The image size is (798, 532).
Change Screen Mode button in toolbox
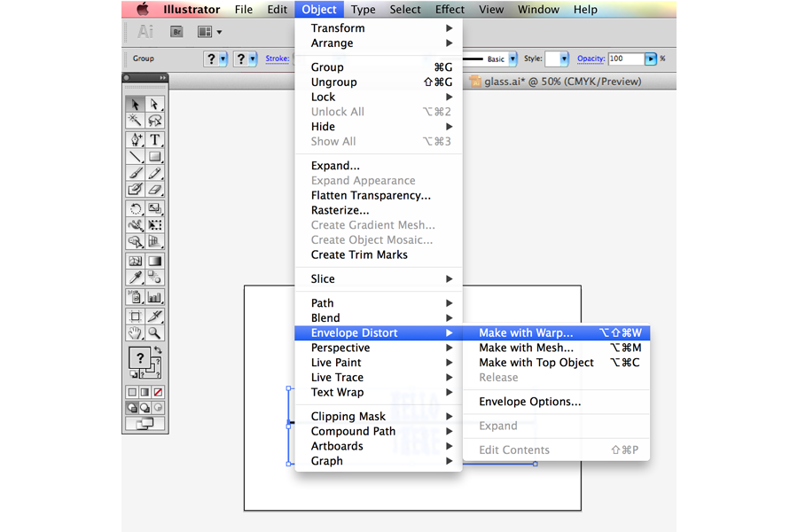(x=145, y=424)
